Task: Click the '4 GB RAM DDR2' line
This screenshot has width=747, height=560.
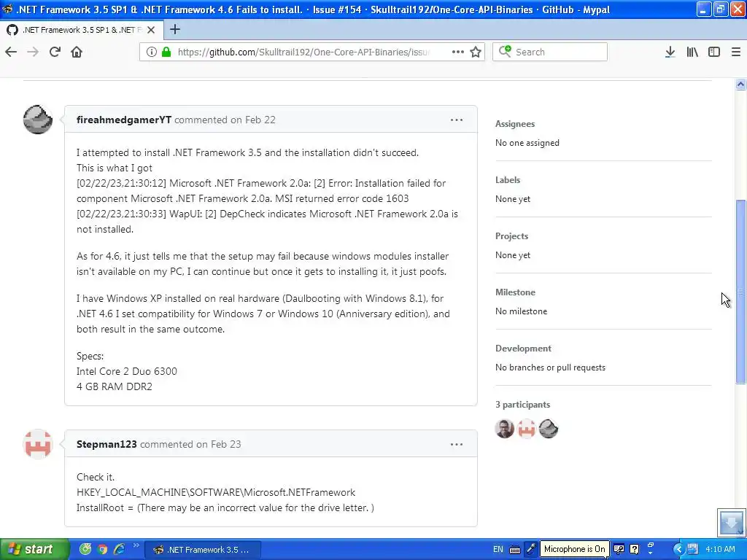Action: [x=115, y=386]
